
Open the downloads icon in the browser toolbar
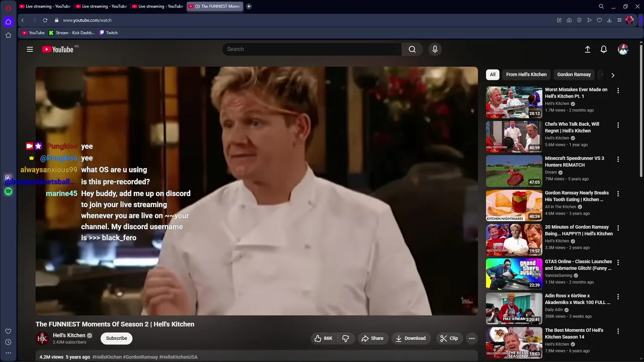[609, 20]
